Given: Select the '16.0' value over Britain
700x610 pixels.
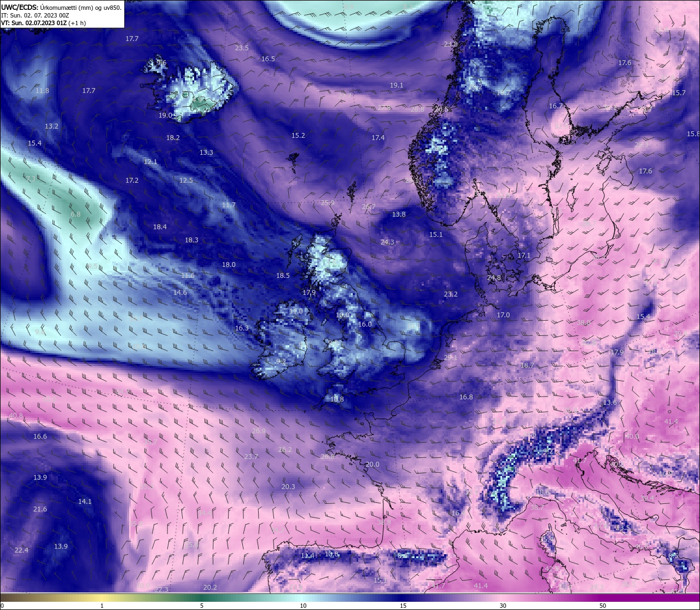Looking at the screenshot, I should pyautogui.click(x=365, y=324).
